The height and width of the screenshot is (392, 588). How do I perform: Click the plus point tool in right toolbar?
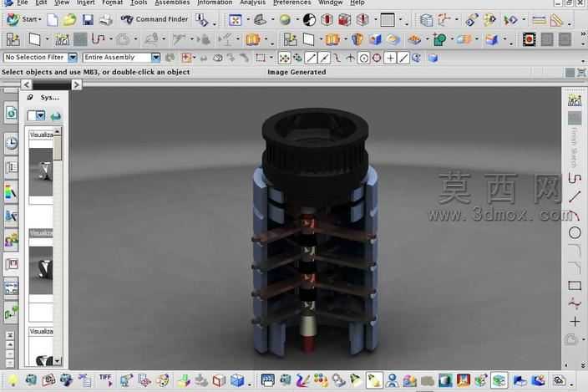click(x=575, y=322)
